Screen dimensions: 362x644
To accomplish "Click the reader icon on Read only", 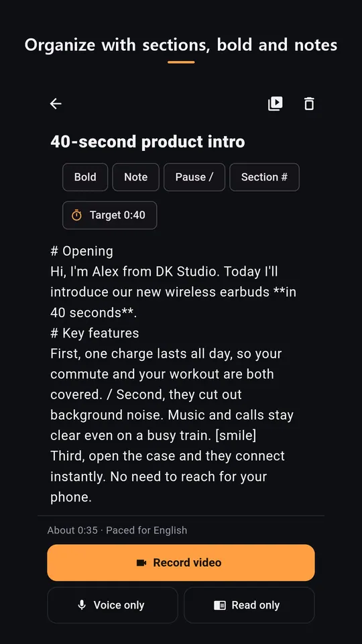I will click(220, 605).
